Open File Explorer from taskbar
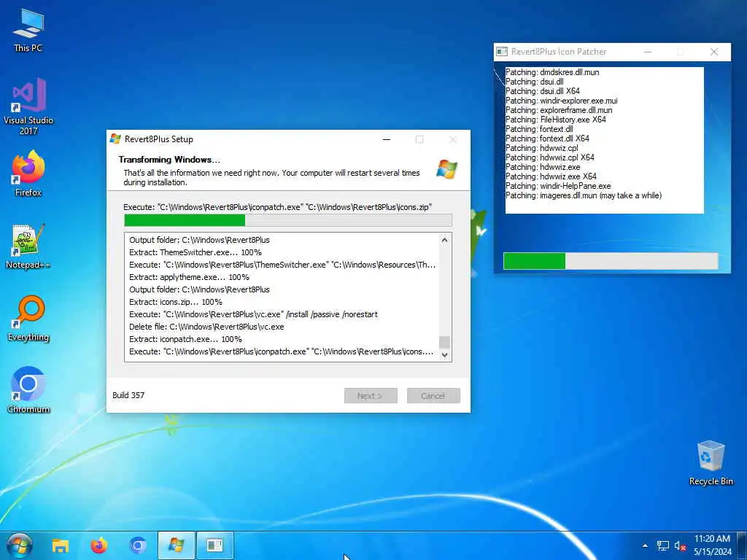 pos(61,545)
